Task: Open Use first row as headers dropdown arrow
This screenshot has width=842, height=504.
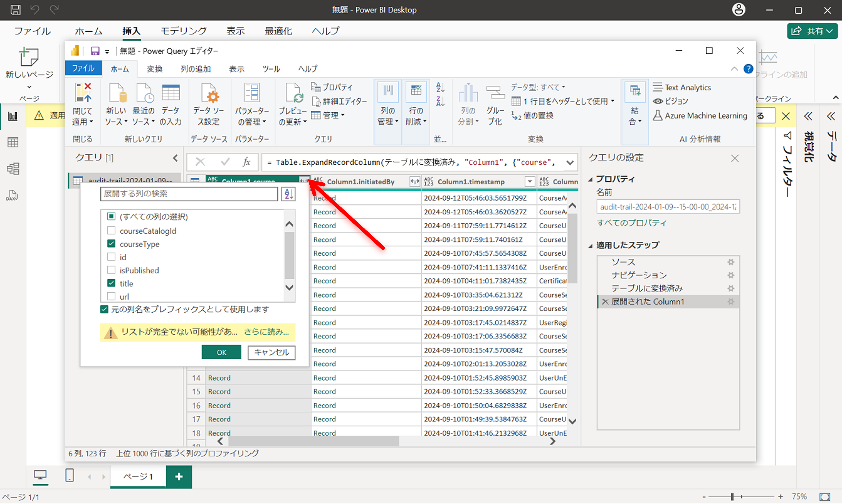Action: [x=613, y=101]
